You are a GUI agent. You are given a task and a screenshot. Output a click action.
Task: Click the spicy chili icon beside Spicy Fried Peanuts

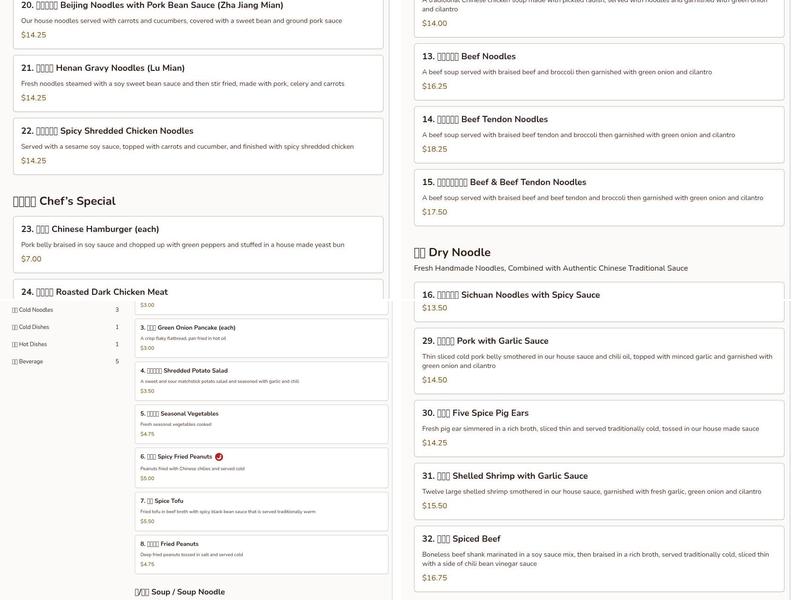219,457
